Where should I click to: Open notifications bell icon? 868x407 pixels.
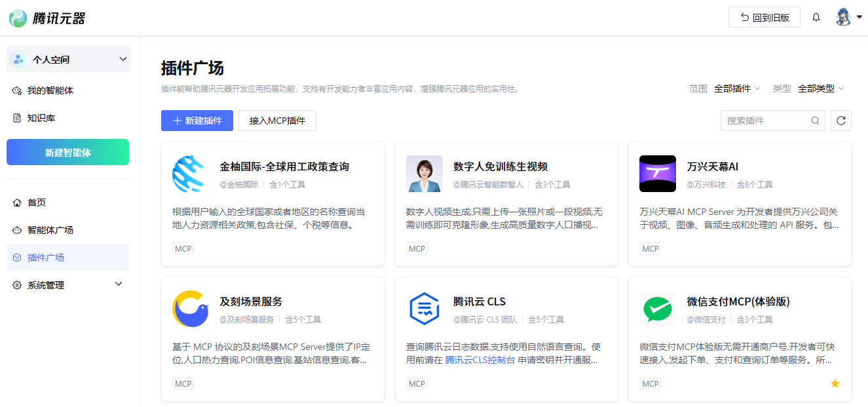tap(816, 18)
